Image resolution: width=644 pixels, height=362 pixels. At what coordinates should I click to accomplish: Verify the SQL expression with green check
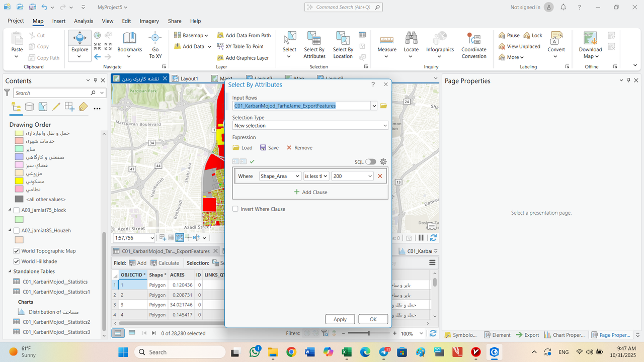(x=252, y=161)
